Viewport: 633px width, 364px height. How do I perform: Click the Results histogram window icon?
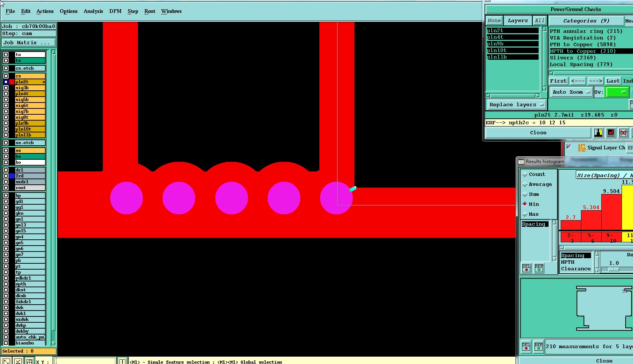(x=521, y=162)
